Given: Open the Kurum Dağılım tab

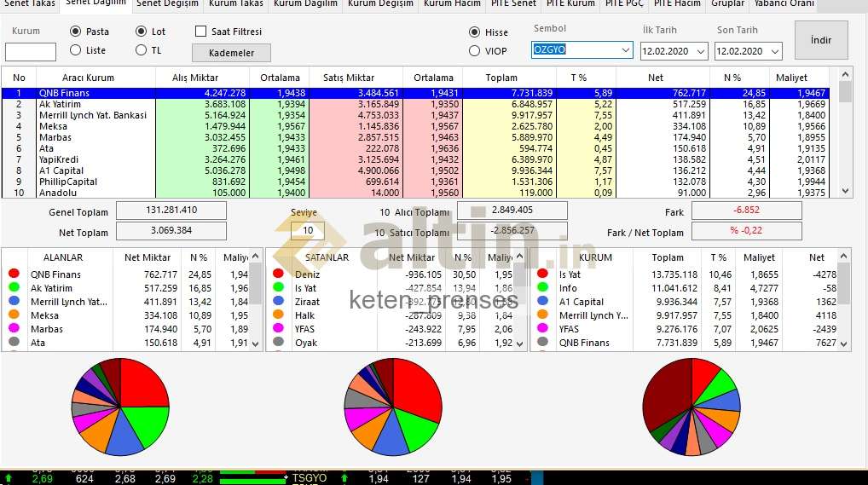Looking at the screenshot, I should (x=305, y=4).
